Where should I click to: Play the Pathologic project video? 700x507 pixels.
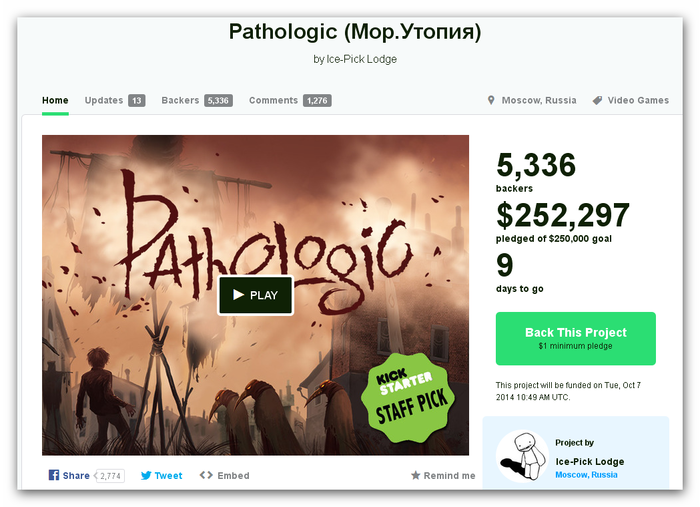tap(255, 295)
